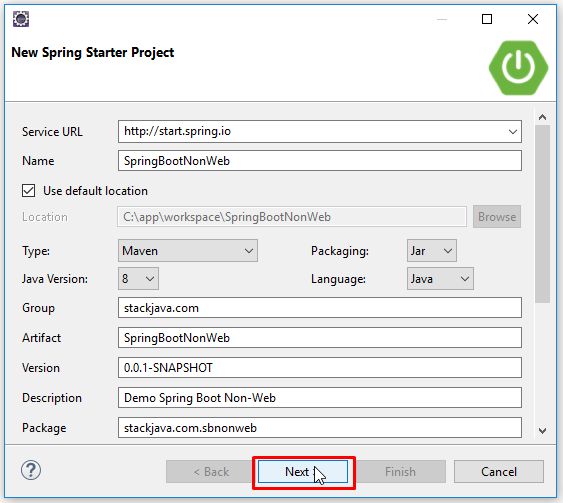Click the Packaging label
This screenshot has width=563, height=503.
coord(340,251)
